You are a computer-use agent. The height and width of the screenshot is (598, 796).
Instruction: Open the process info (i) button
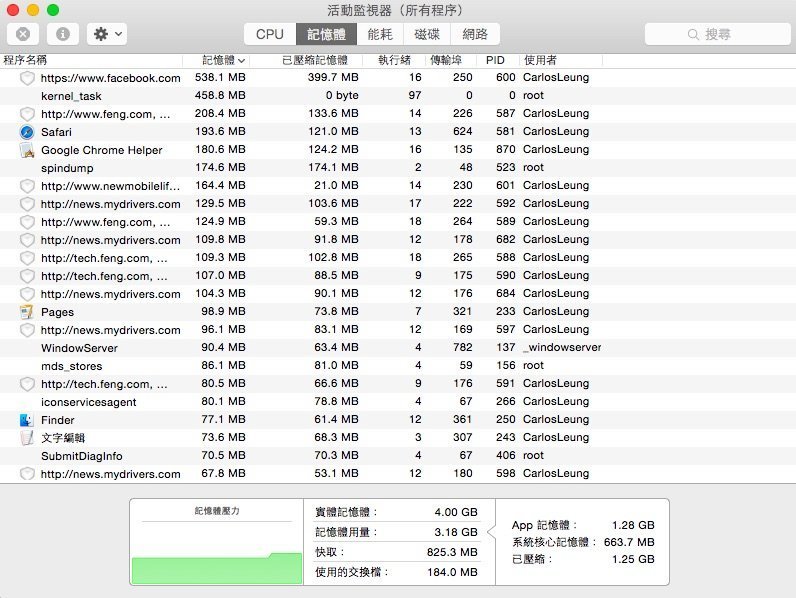click(62, 34)
